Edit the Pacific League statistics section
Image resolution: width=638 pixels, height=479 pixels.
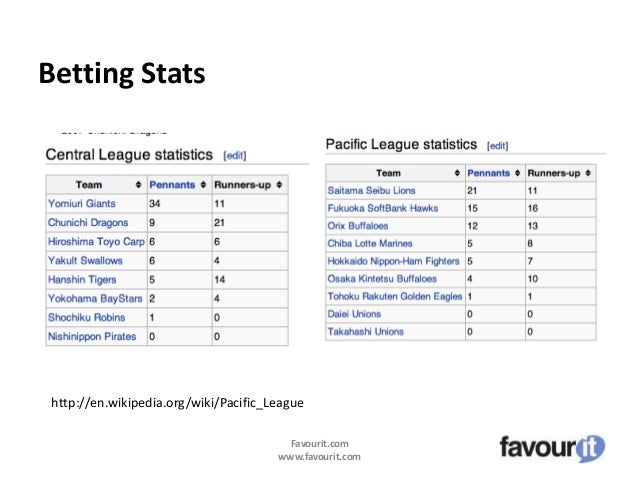click(x=497, y=146)
